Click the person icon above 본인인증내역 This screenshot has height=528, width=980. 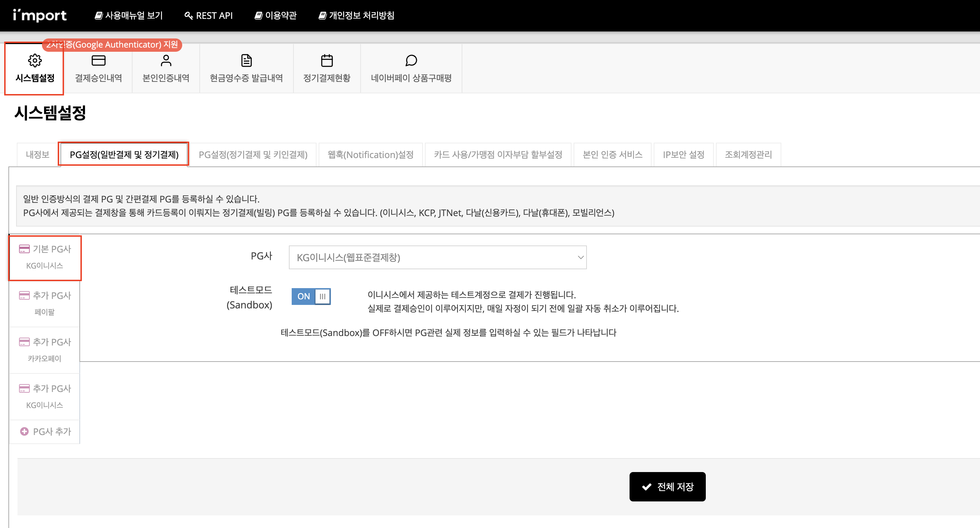(166, 60)
